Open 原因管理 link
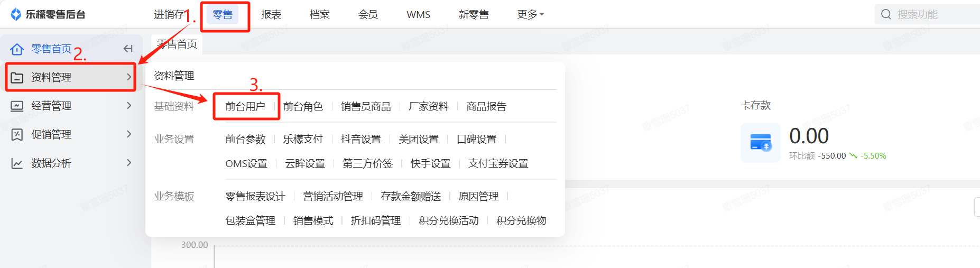Image resolution: width=980 pixels, height=268 pixels. [x=478, y=196]
